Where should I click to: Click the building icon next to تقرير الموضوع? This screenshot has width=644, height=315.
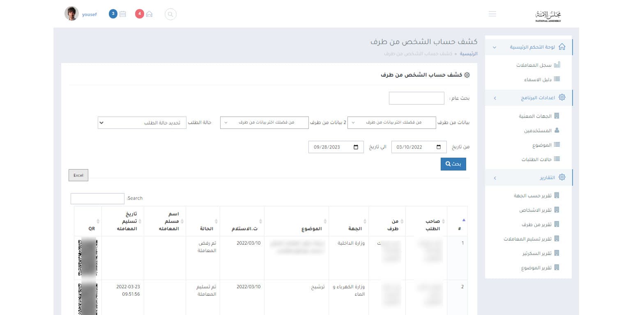pyautogui.click(x=557, y=267)
